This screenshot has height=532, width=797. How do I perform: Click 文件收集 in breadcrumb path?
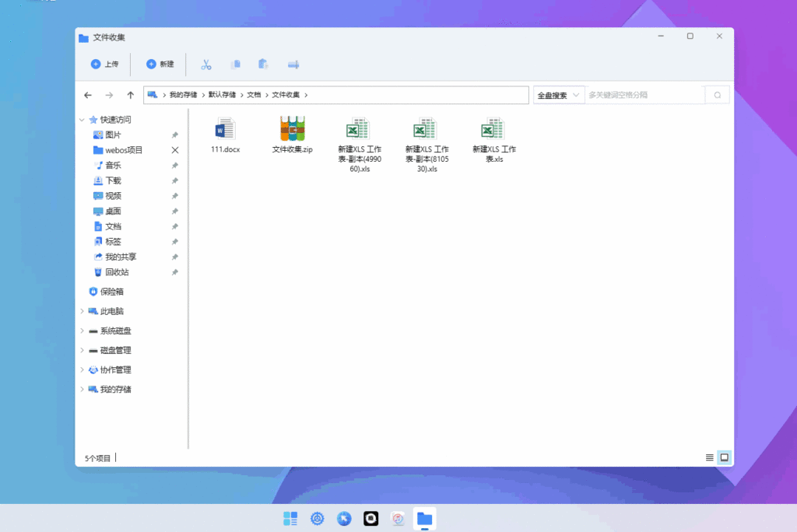pos(286,95)
